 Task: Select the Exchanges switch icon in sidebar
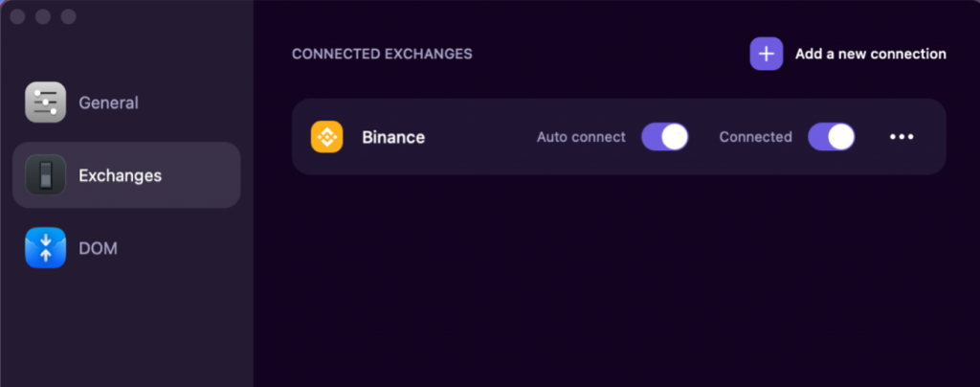(45, 175)
